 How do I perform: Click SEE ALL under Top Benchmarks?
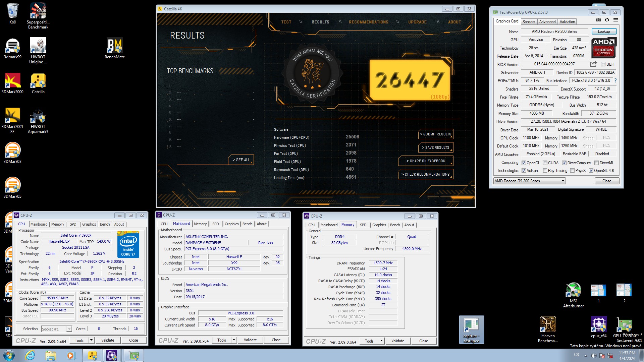(241, 160)
